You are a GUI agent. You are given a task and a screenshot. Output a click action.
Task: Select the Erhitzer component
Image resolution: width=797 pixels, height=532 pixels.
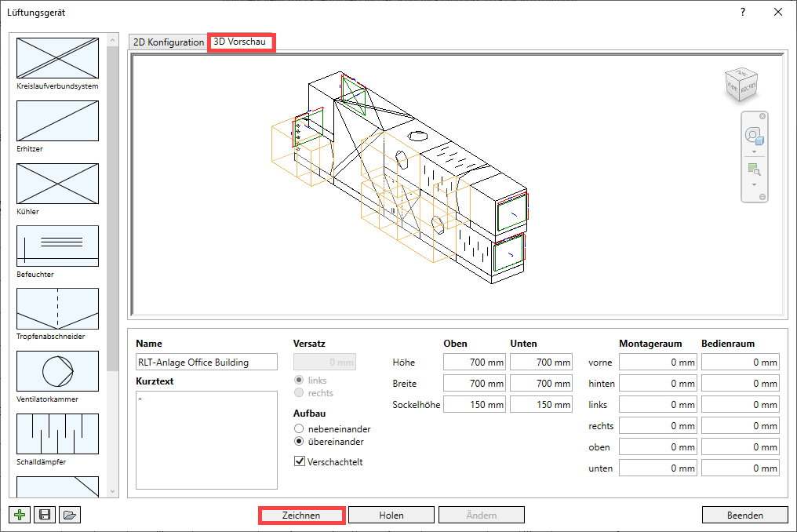click(57, 121)
